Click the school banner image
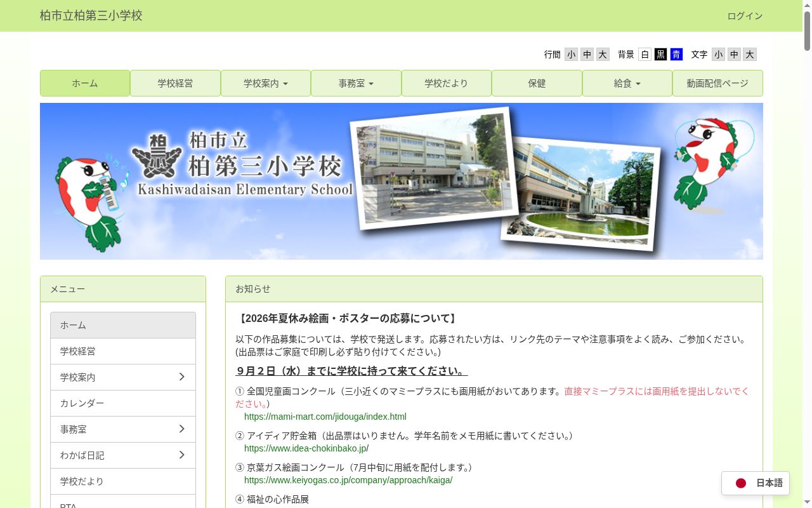Image resolution: width=812 pixels, height=508 pixels. pos(402,181)
